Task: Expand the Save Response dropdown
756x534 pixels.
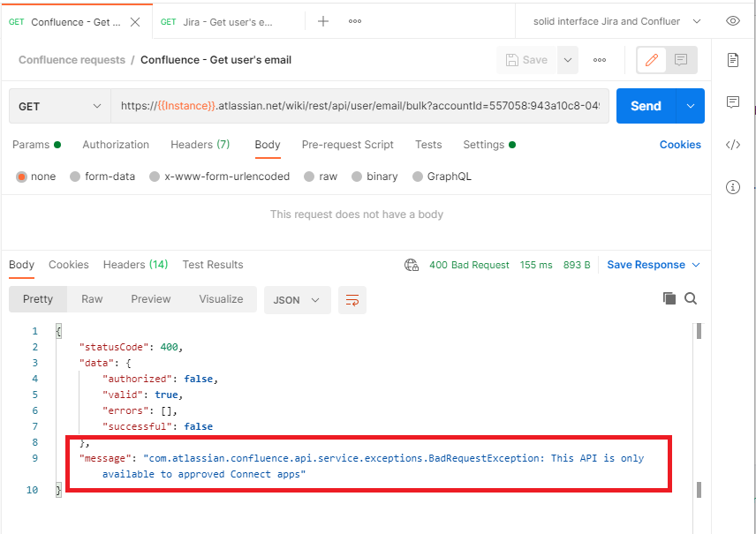Action: pyautogui.click(x=696, y=265)
